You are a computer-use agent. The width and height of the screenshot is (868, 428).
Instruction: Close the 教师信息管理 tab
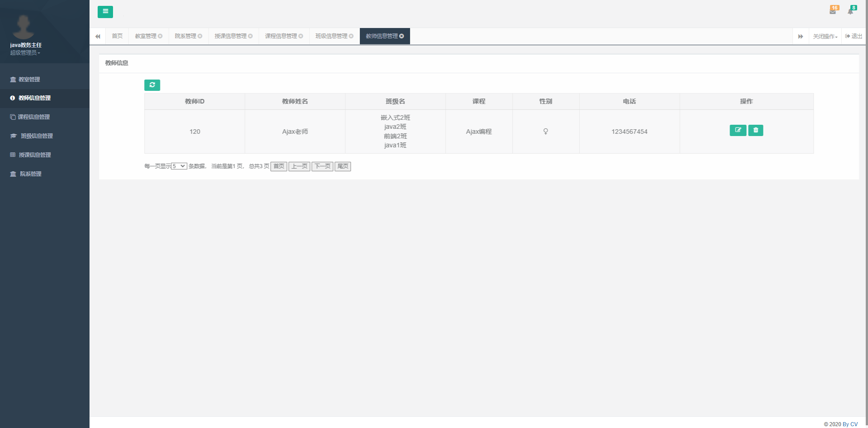click(x=401, y=36)
